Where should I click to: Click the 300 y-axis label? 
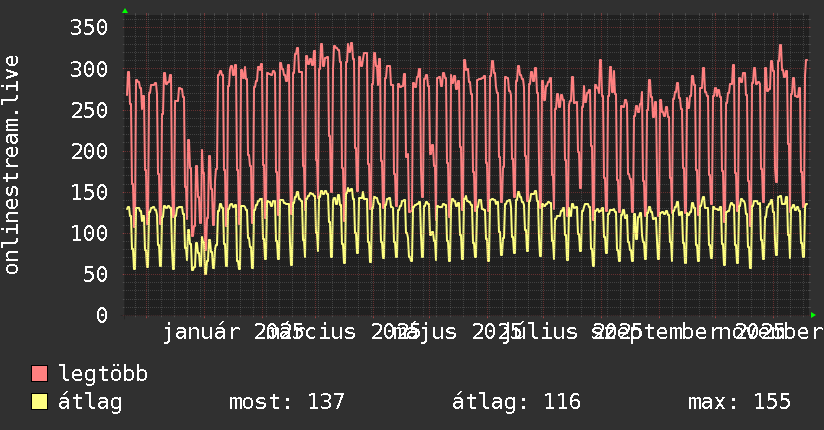click(x=89, y=69)
